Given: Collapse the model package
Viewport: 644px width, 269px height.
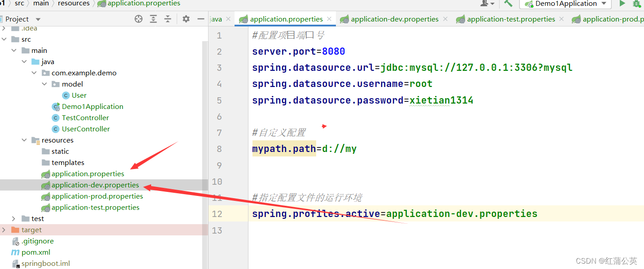Looking at the screenshot, I should click(44, 84).
